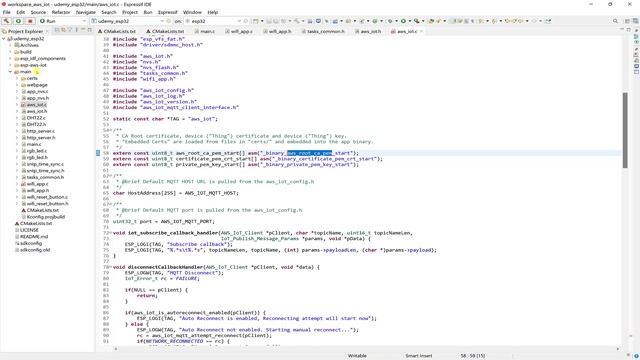Screen dimensions: 640x360
Task: Select README.md in project tree
Action: click(x=34, y=236)
